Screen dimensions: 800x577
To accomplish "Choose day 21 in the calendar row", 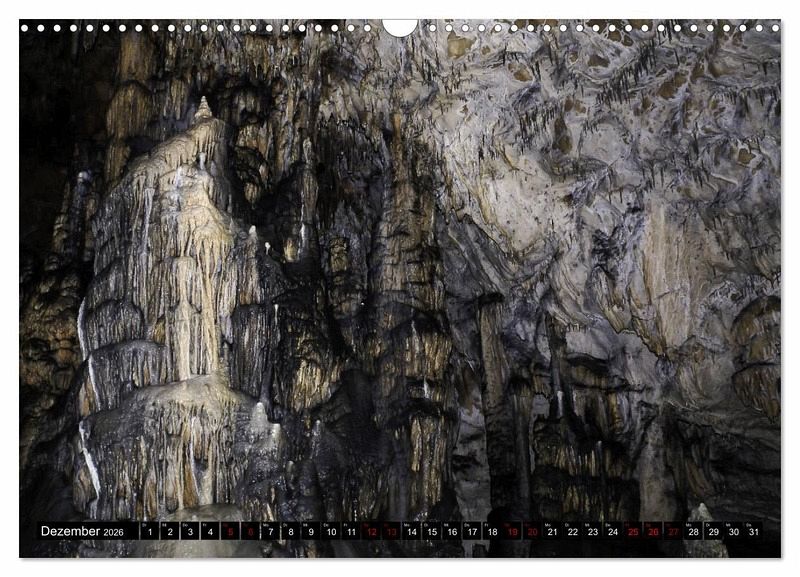I will click(552, 532).
